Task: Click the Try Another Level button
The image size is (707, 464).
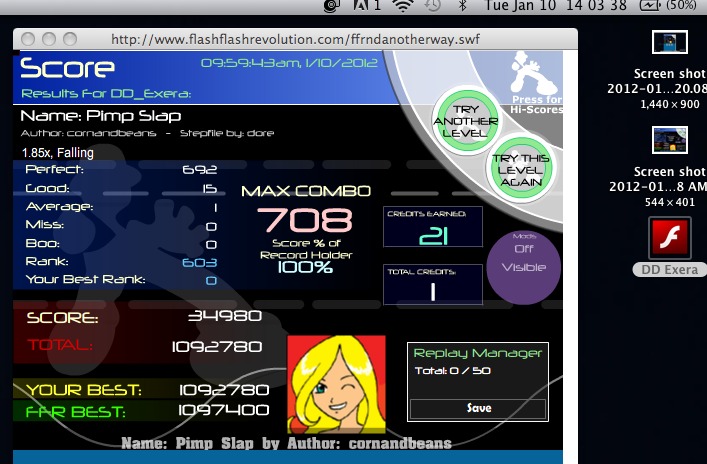Action: click(466, 121)
